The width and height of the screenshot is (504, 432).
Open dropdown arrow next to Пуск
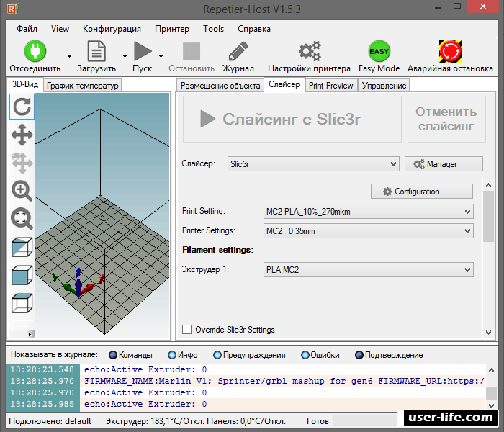click(161, 57)
